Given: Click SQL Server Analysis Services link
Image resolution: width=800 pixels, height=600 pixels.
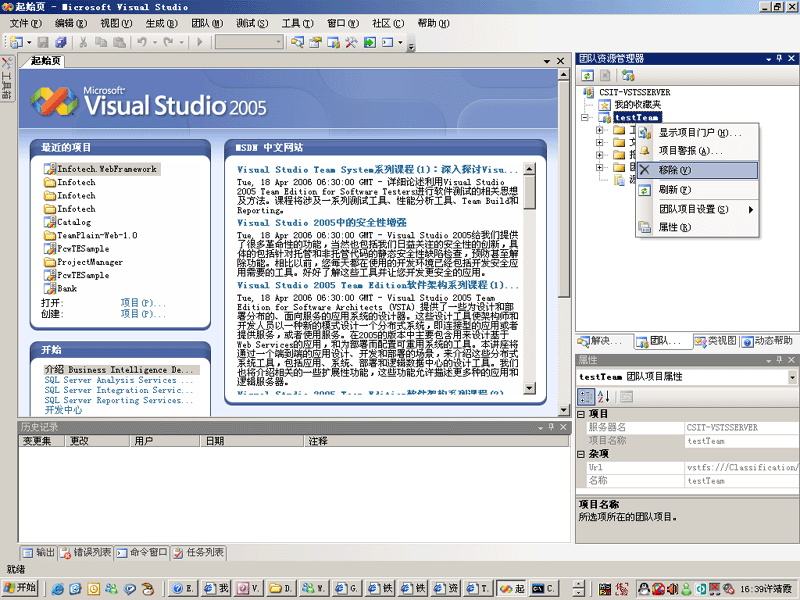Looking at the screenshot, I should [118, 380].
